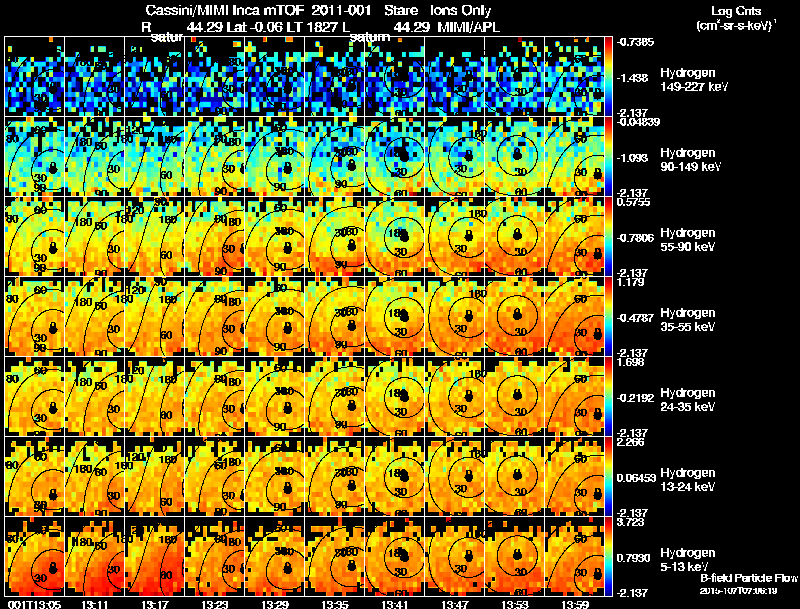800x609 pixels.
Task: Click the Hydrogen 5-13 keV color bar
Action: [x=608, y=557]
